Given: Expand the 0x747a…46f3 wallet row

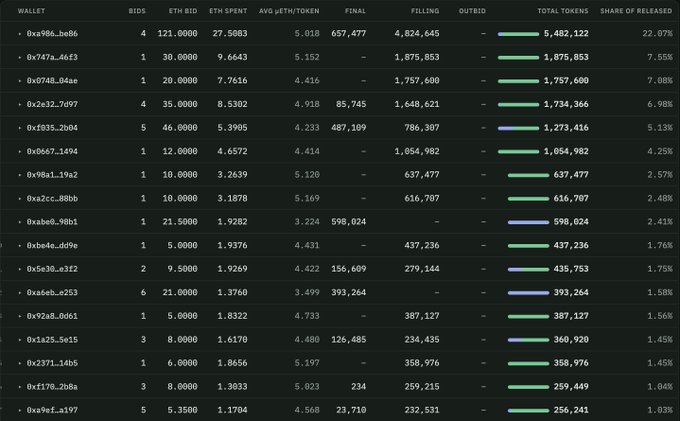Looking at the screenshot, I should (x=20, y=57).
